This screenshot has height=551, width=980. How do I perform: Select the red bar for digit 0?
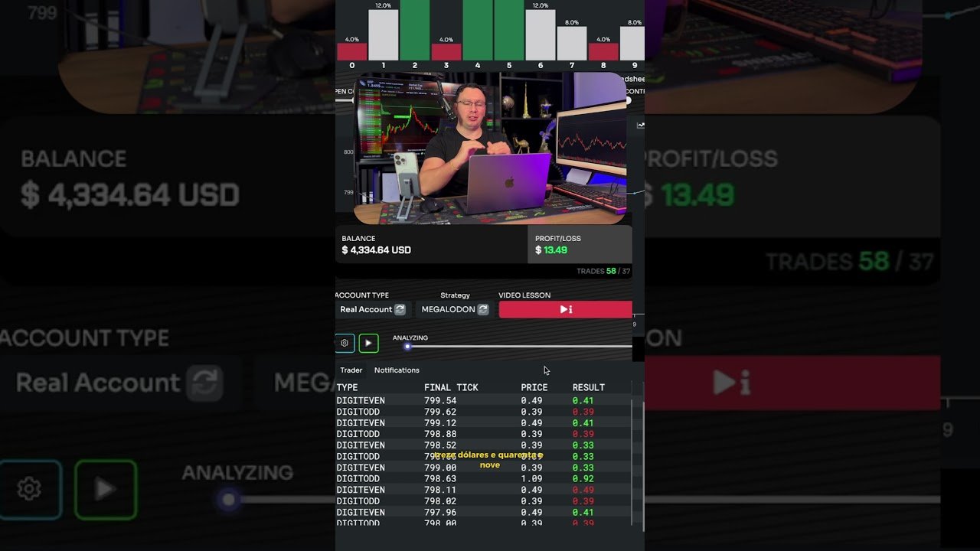pyautogui.click(x=352, y=51)
